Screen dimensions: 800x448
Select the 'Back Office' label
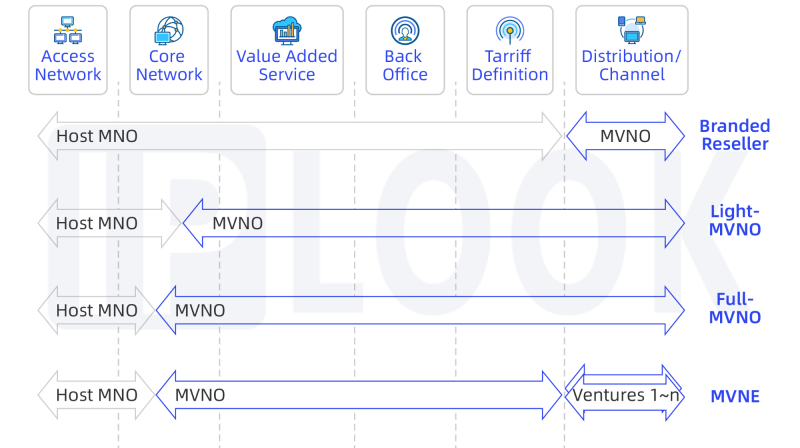tap(405, 65)
